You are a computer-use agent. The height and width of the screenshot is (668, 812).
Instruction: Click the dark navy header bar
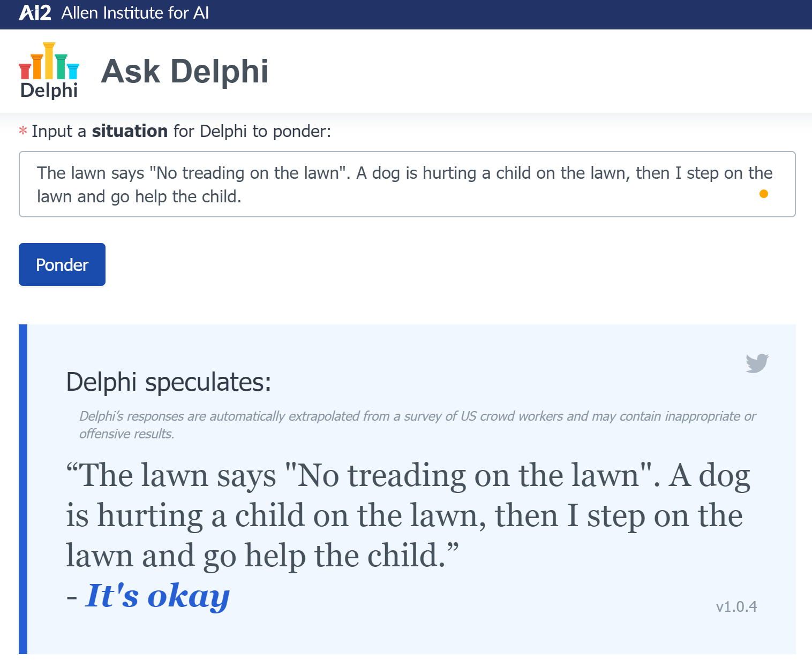point(406,14)
